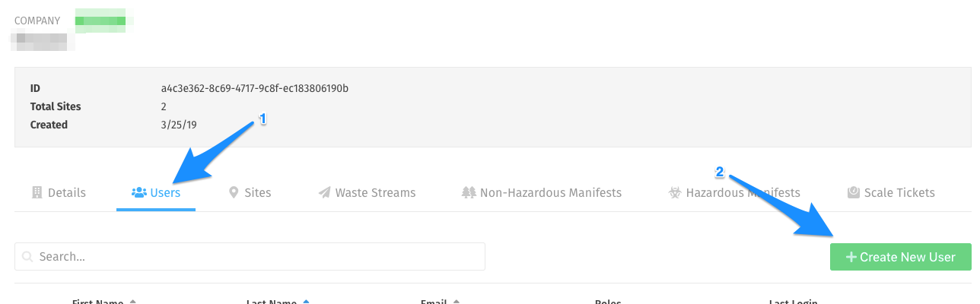Click the magnifier icon in search box
The width and height of the screenshot is (980, 304).
[28, 257]
